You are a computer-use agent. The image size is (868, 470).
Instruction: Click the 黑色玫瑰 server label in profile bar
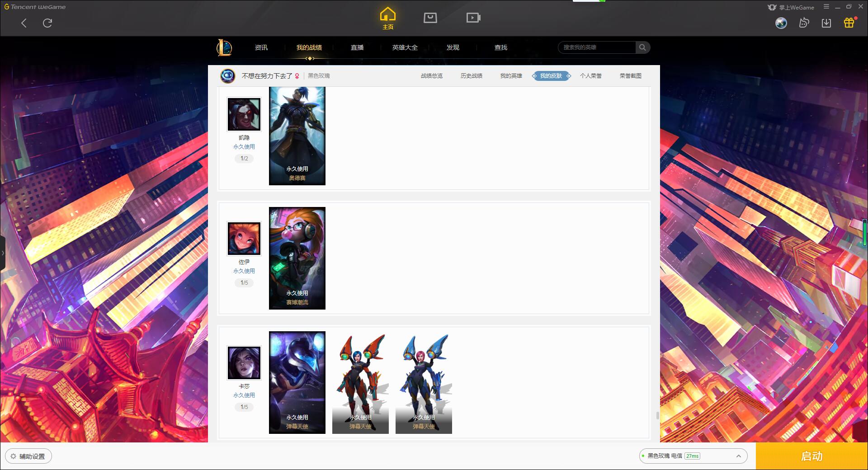(x=319, y=76)
